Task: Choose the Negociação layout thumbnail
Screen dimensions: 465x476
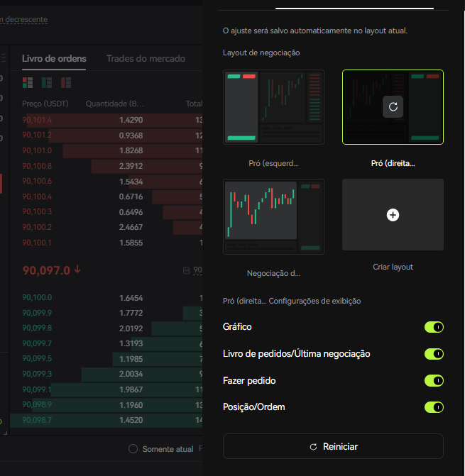Action: coord(274,216)
